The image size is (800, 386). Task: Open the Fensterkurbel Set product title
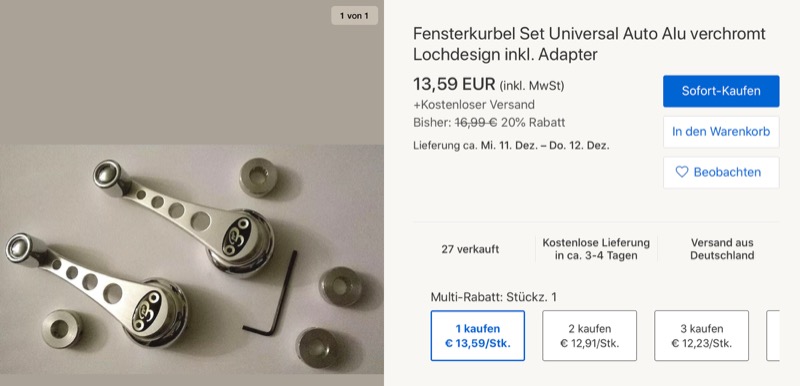tap(589, 44)
